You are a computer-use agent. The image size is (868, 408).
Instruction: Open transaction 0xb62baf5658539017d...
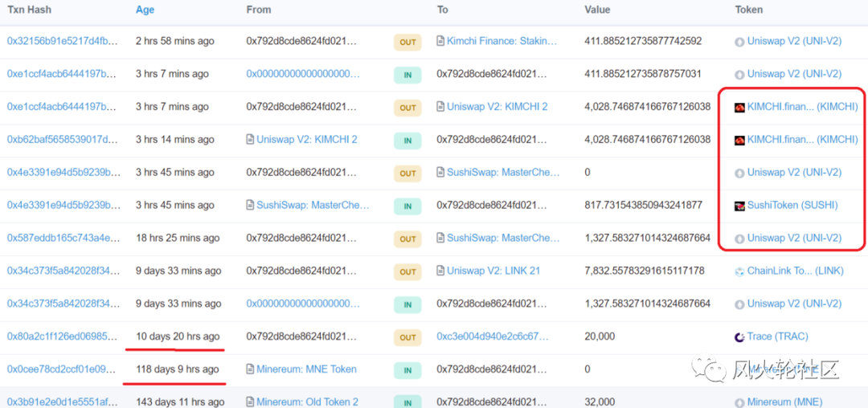coord(63,139)
